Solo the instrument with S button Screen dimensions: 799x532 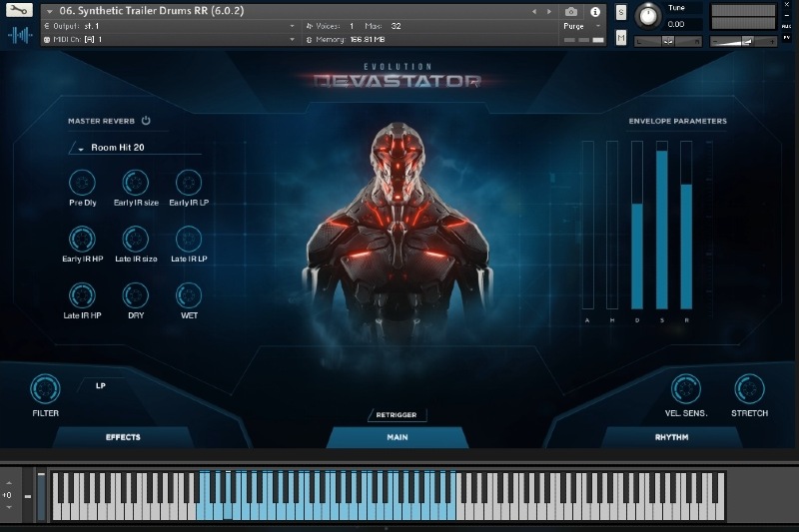pos(621,12)
